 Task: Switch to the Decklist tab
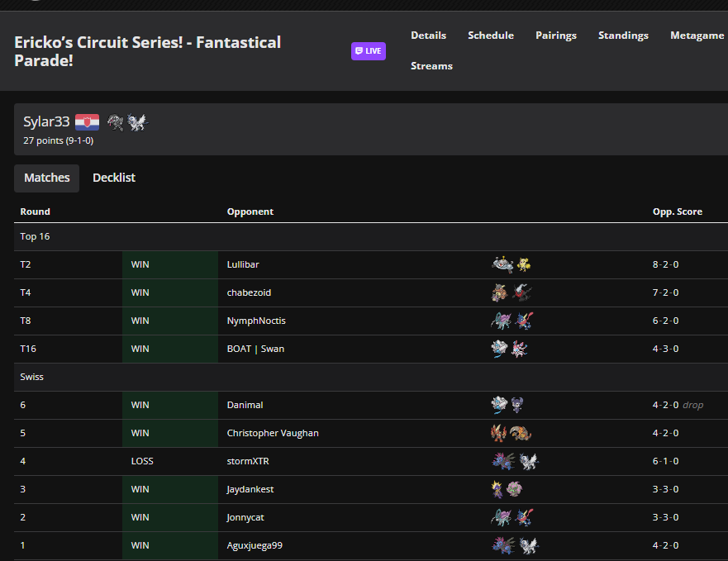(x=114, y=178)
